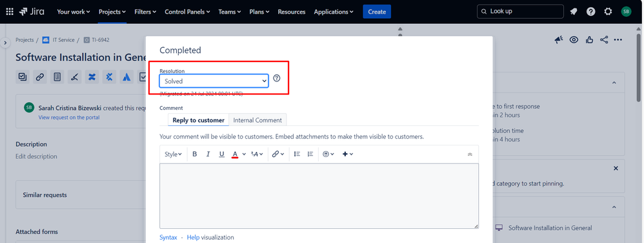Image resolution: width=644 pixels, height=243 pixels.
Task: Open View request on the portal link
Action: tap(69, 117)
